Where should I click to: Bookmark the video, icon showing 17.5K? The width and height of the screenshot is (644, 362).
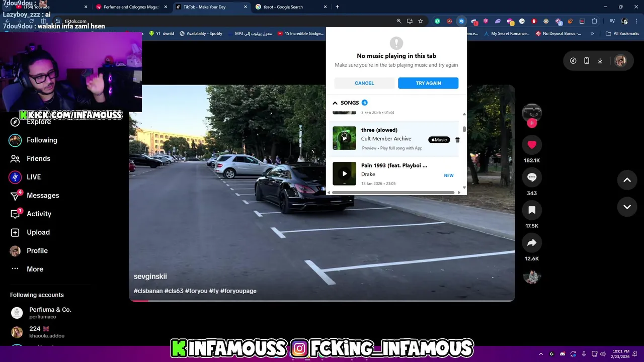532,210
